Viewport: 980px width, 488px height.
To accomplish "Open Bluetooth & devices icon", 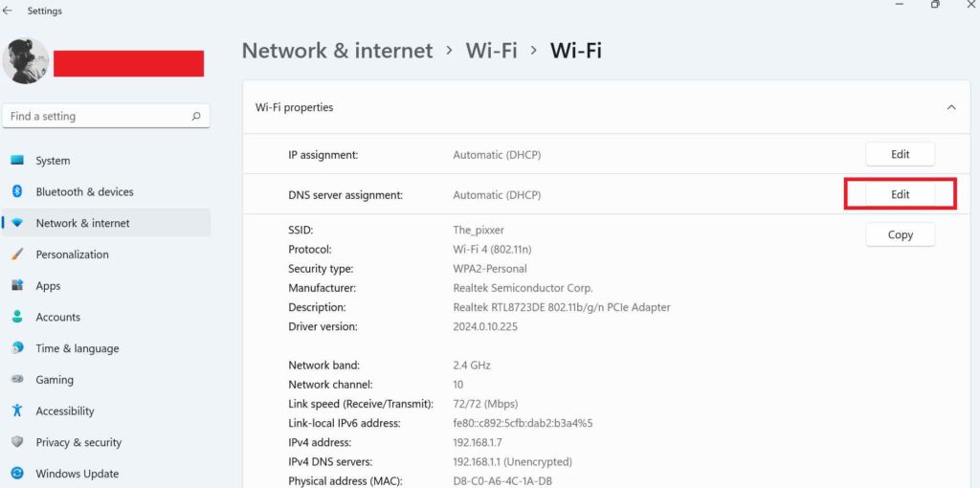I will click(17, 191).
